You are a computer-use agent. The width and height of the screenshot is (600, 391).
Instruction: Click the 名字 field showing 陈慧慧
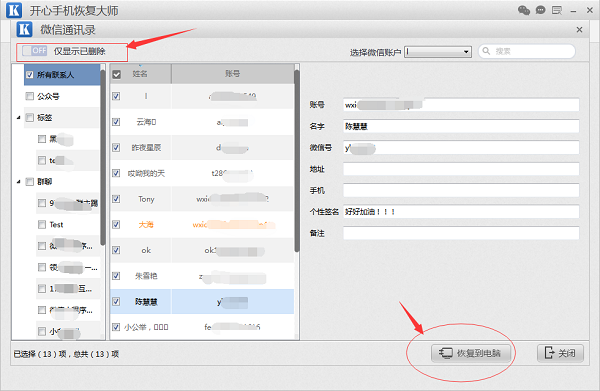point(461,126)
